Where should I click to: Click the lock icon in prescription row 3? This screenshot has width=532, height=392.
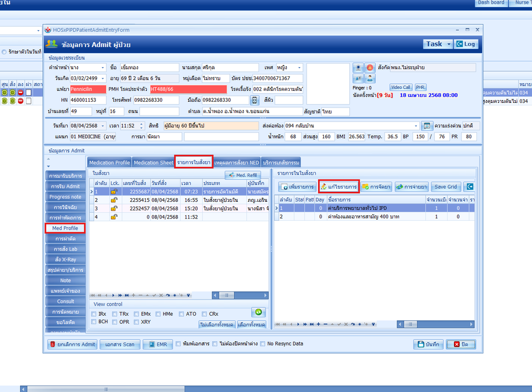pos(114,209)
